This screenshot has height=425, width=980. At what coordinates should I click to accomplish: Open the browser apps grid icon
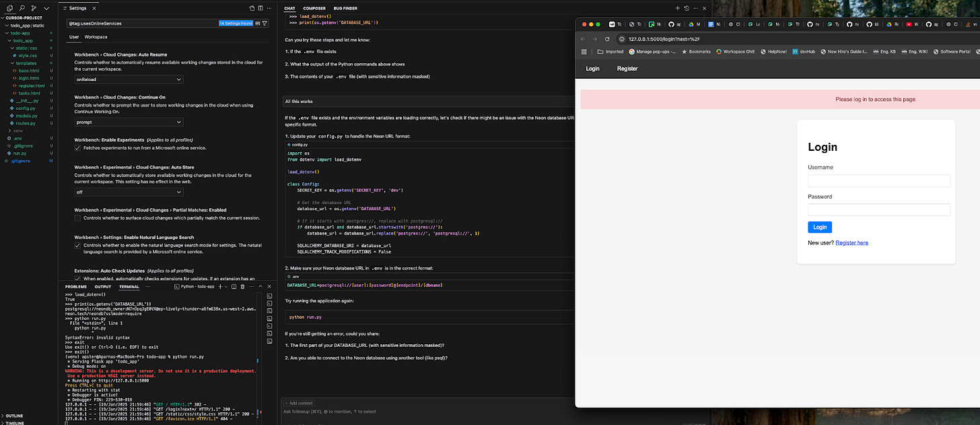click(x=584, y=51)
